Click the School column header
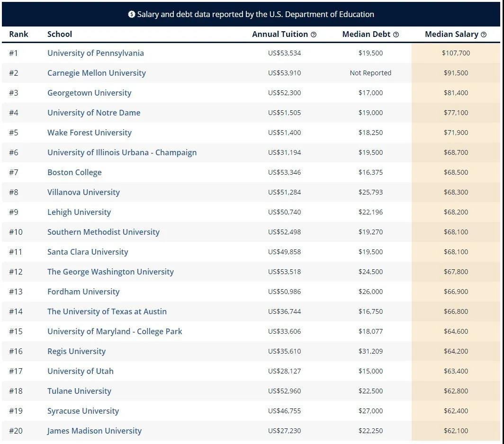504x444 pixels. (x=60, y=35)
